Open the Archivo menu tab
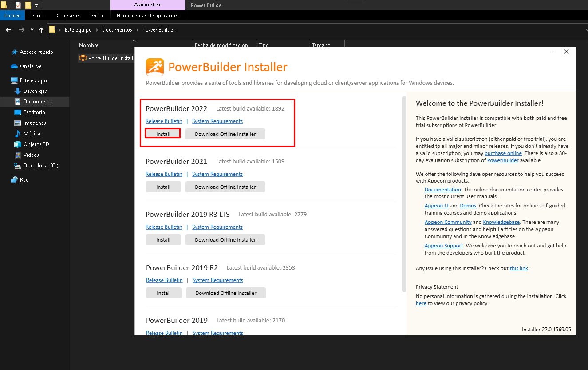 (x=12, y=16)
